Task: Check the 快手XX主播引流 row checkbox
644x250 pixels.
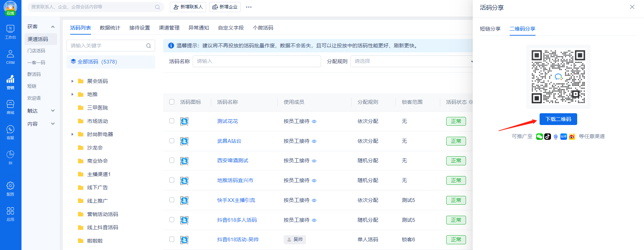Action: (x=172, y=200)
